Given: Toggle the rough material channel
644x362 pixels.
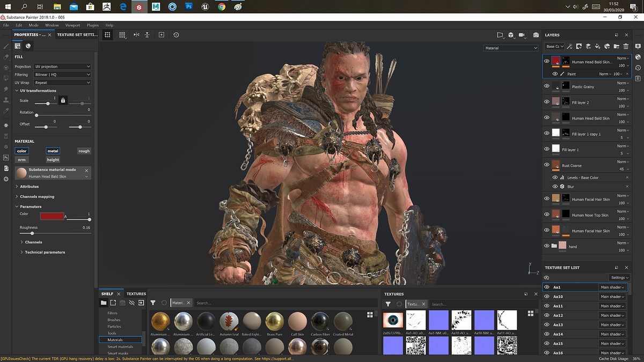Looking at the screenshot, I should (x=84, y=151).
